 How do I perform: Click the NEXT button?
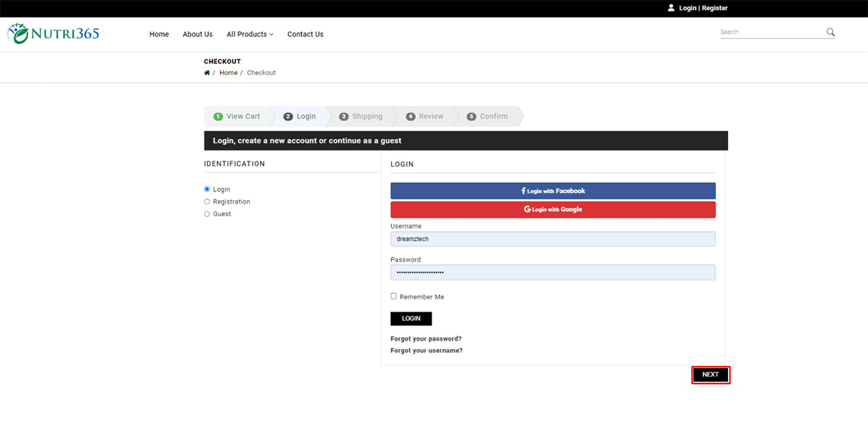click(x=710, y=375)
